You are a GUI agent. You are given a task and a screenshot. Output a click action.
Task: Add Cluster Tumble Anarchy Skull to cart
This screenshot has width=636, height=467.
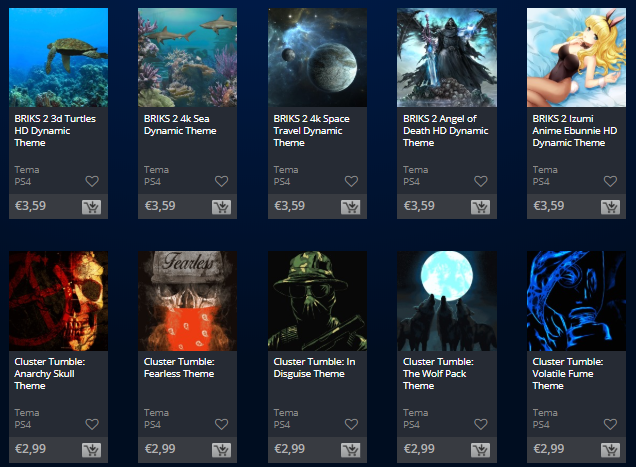(x=92, y=450)
